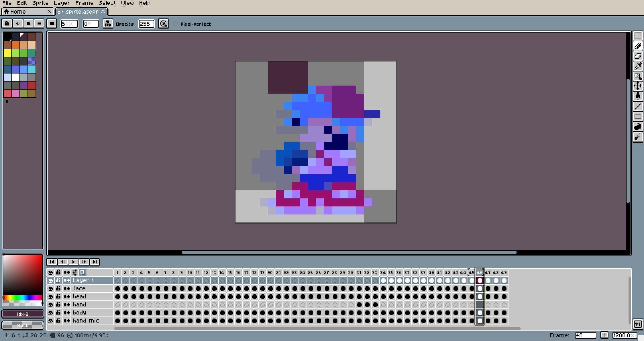Select the Zoom magnifier tool
The width and height of the screenshot is (644, 341).
coord(638,76)
